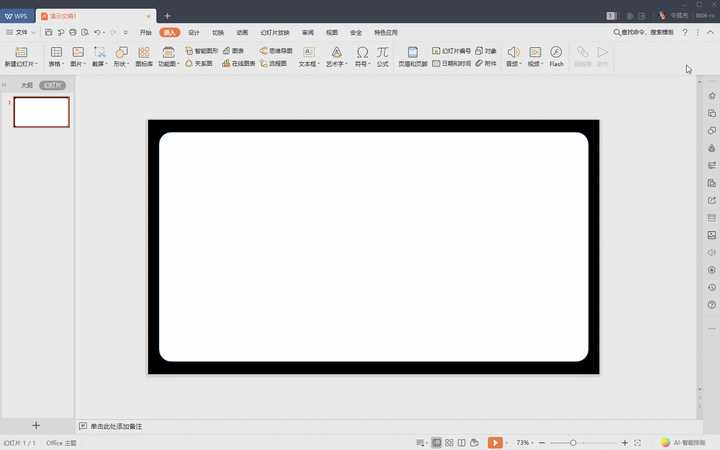The height and width of the screenshot is (450, 720).
Task: Insert a Chart (图表)
Action: [233, 51]
